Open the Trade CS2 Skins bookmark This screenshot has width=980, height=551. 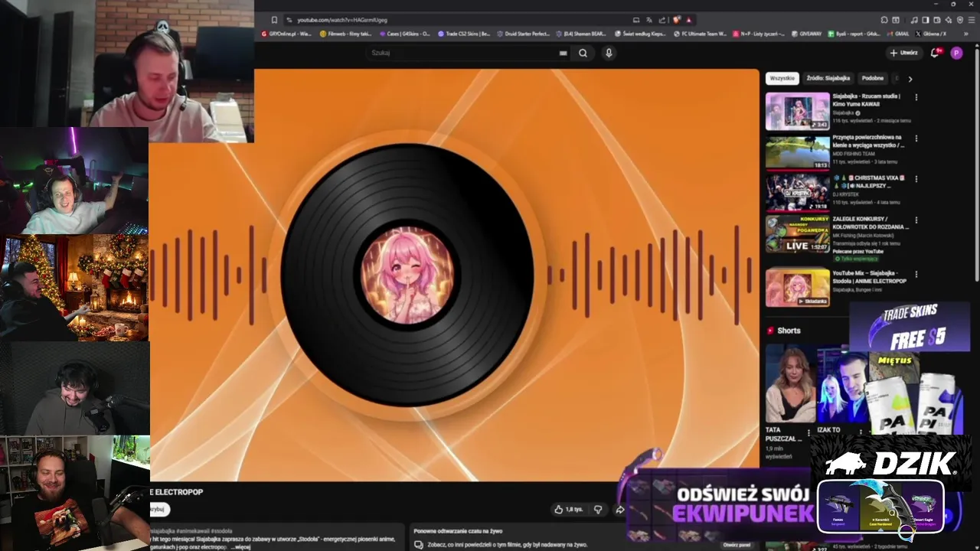click(464, 34)
